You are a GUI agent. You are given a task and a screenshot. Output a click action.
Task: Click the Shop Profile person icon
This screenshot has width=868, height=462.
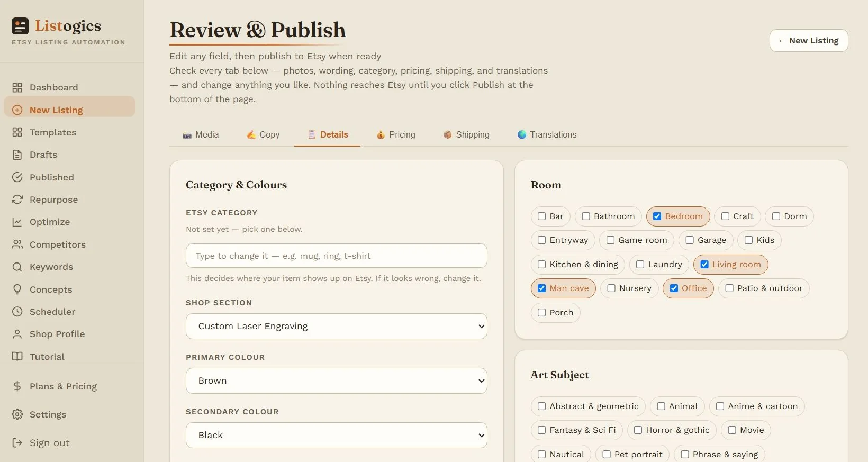[x=17, y=334]
